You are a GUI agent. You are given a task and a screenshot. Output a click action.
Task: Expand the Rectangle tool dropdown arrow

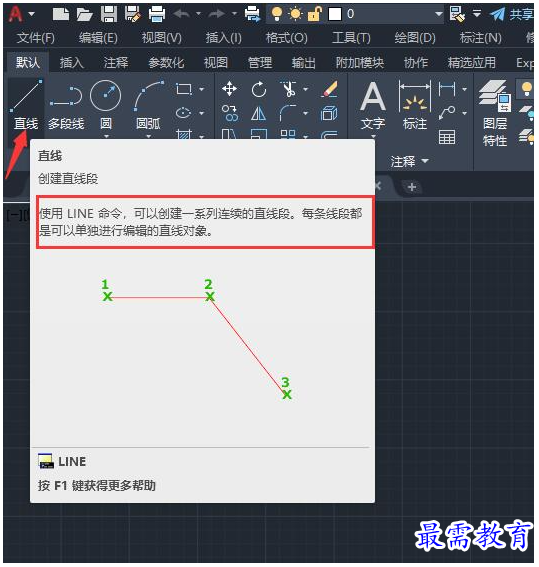click(201, 89)
